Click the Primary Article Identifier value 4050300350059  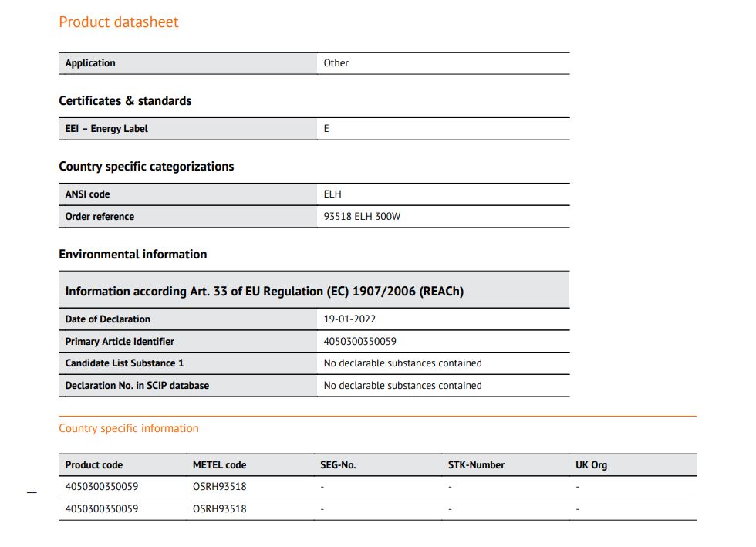tap(360, 342)
